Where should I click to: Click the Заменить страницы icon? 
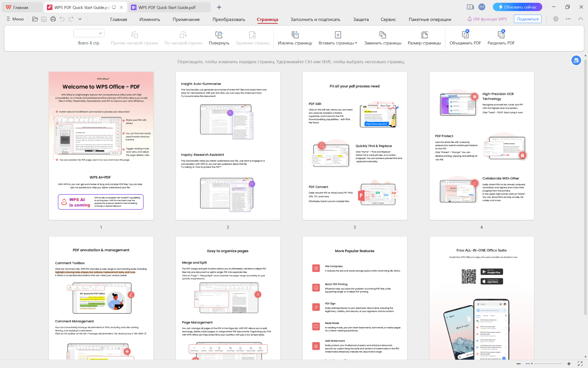click(x=382, y=35)
